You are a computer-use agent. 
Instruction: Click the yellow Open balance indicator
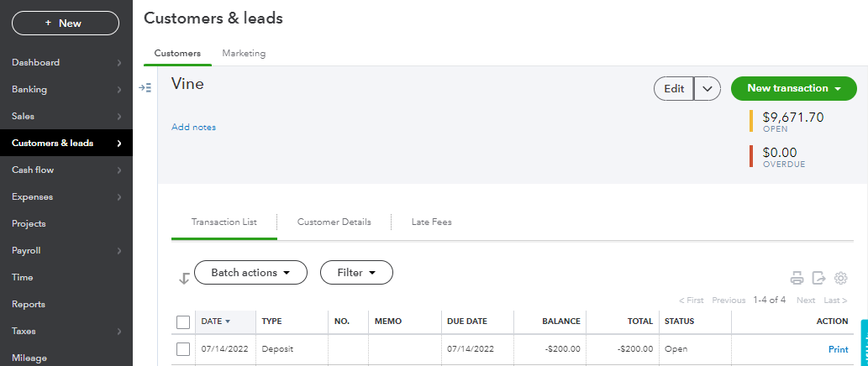coord(751,122)
